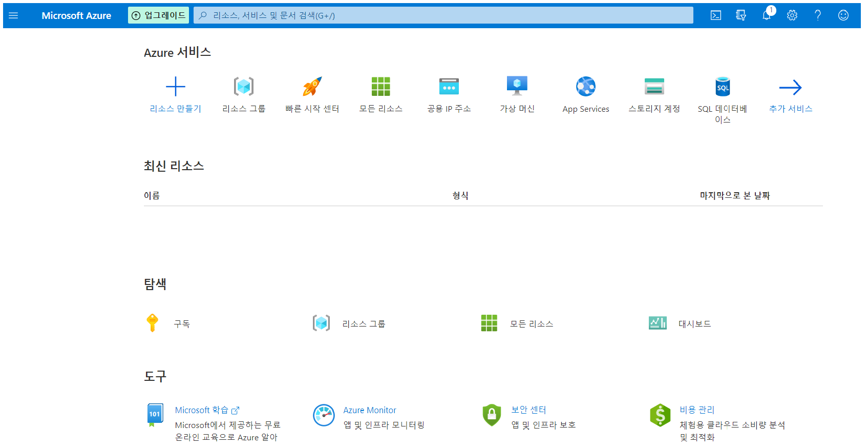Click the App Services label text
This screenshot has width=868, height=448.
point(586,109)
